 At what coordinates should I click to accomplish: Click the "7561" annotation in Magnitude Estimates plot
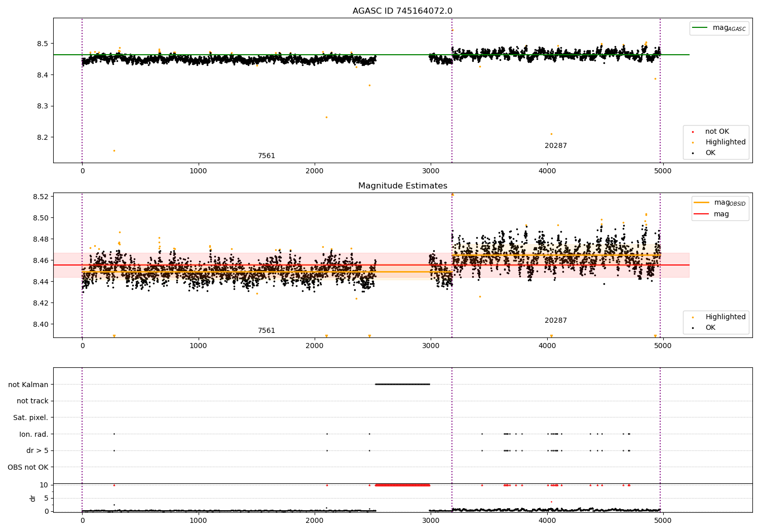tap(267, 331)
